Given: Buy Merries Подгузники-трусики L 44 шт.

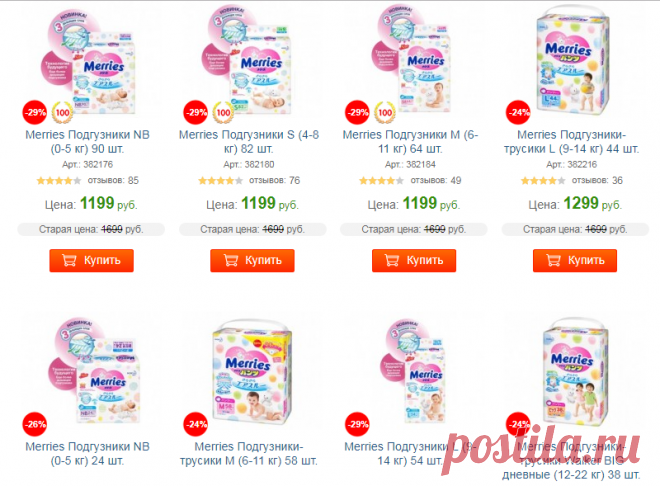Looking at the screenshot, I should click(575, 260).
